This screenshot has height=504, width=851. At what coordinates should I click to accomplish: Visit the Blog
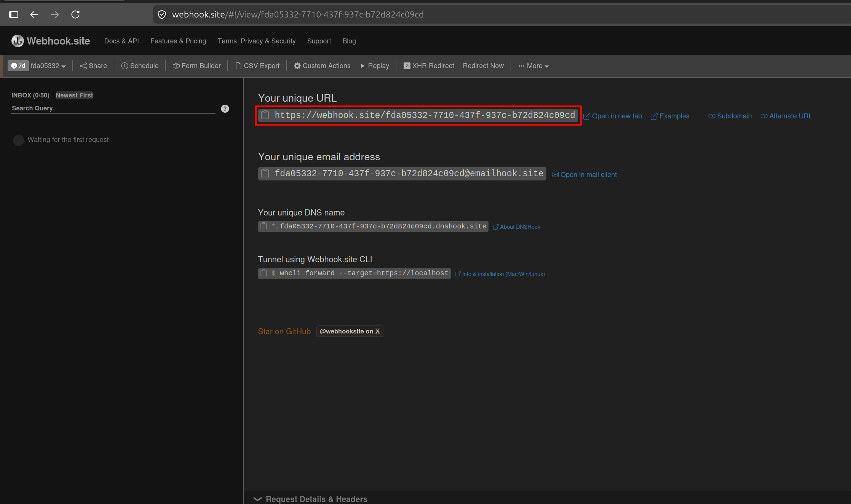pyautogui.click(x=349, y=41)
